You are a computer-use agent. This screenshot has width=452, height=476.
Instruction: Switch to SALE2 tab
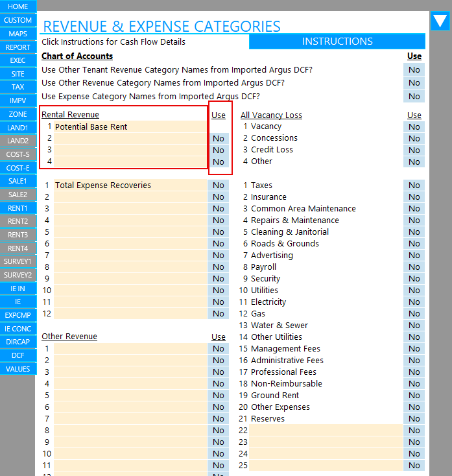tap(18, 195)
